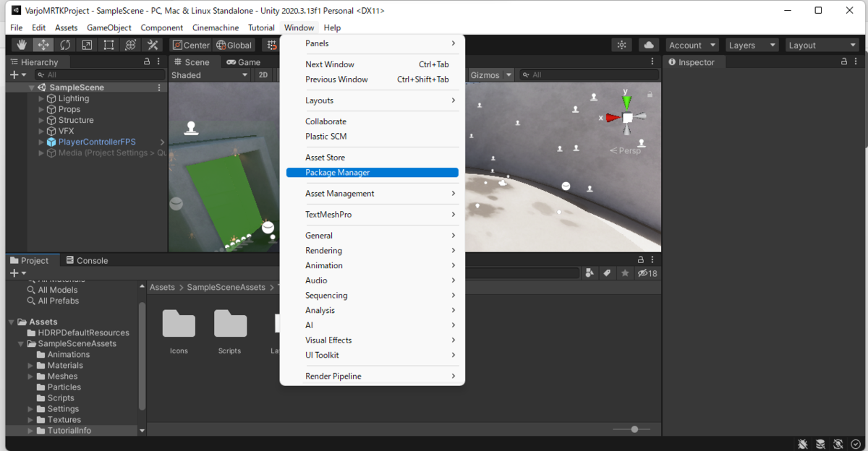Open the custom editor tools icon
This screenshot has width=868, height=451.
tap(153, 45)
